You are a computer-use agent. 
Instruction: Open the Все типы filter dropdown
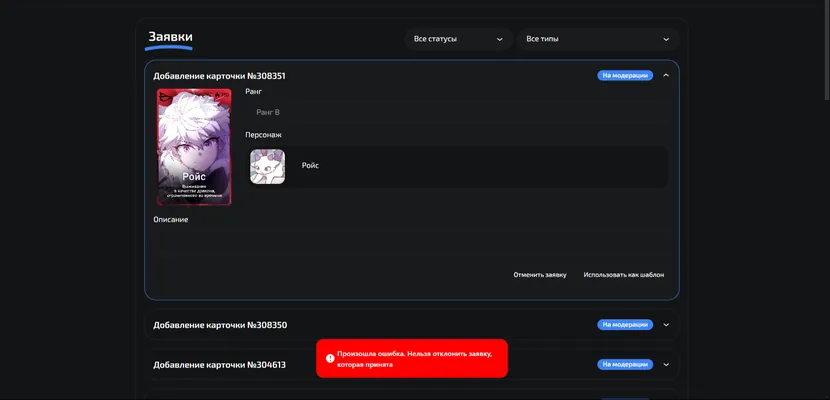pos(598,39)
